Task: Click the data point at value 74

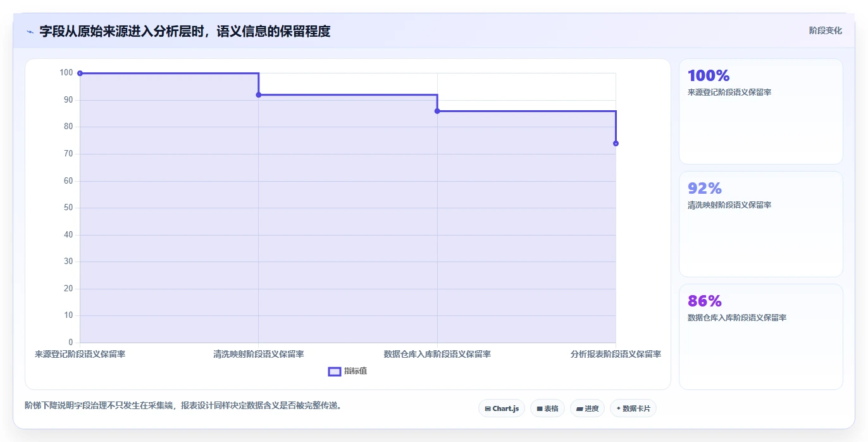Action: [616, 143]
